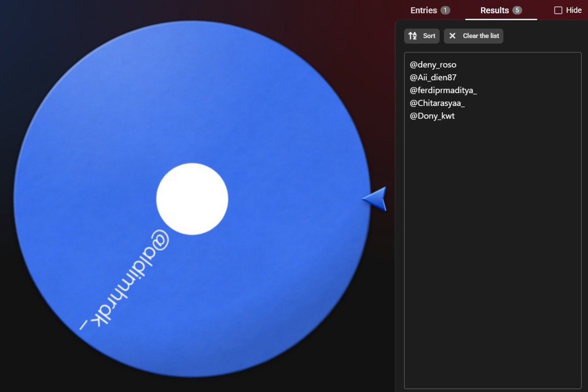Switch to the Entries tab
The height and width of the screenshot is (392, 588).
430,10
